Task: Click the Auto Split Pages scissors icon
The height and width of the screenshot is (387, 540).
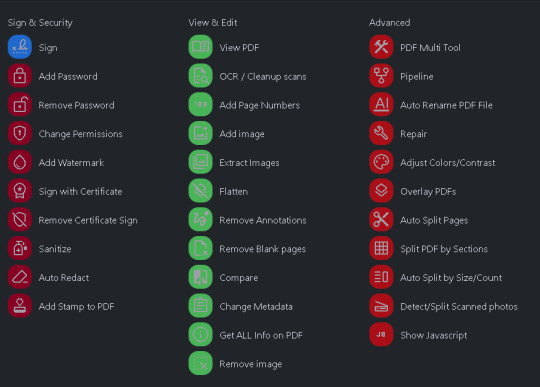Action: (381, 219)
